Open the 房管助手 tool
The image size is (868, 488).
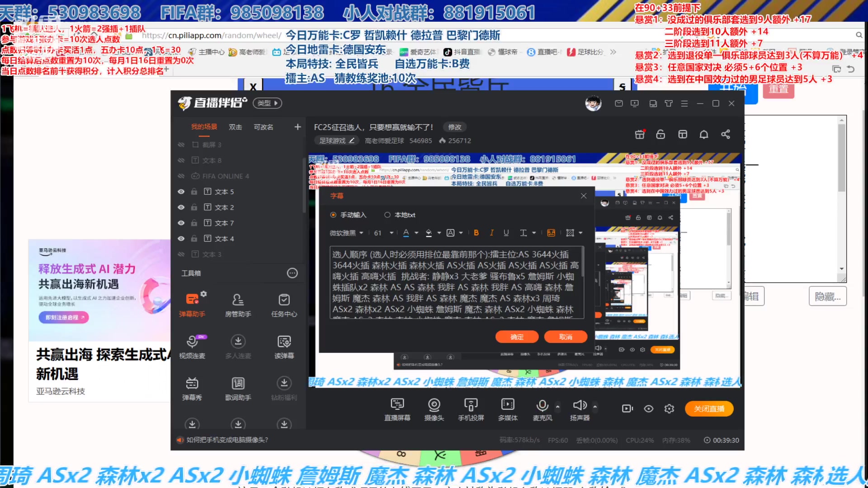pos(238,304)
